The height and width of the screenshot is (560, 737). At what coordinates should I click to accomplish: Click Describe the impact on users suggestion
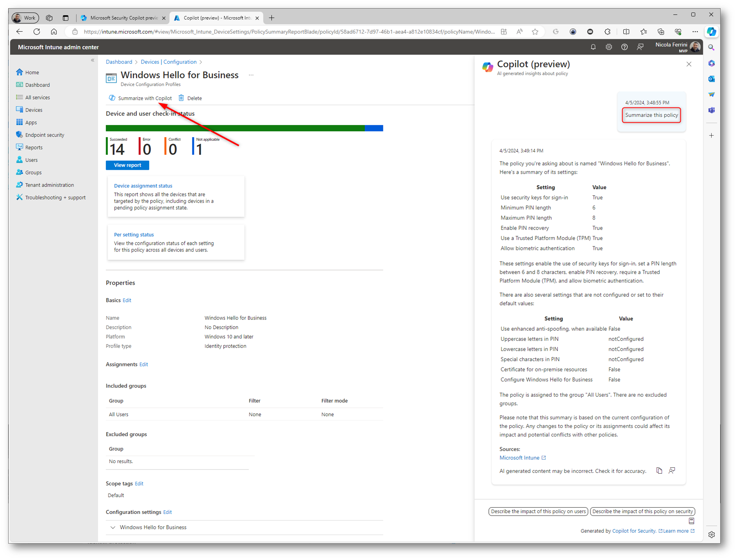tap(538, 511)
